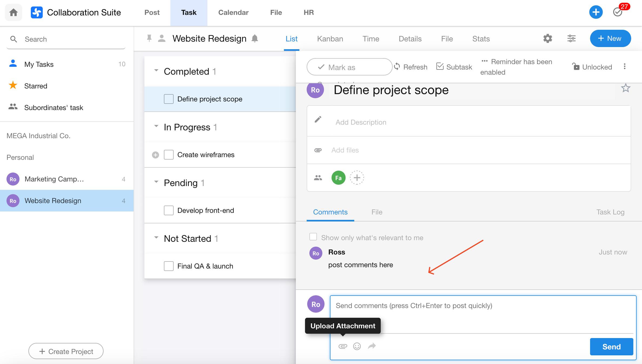Click the Send comments text field

pyautogui.click(x=481, y=314)
